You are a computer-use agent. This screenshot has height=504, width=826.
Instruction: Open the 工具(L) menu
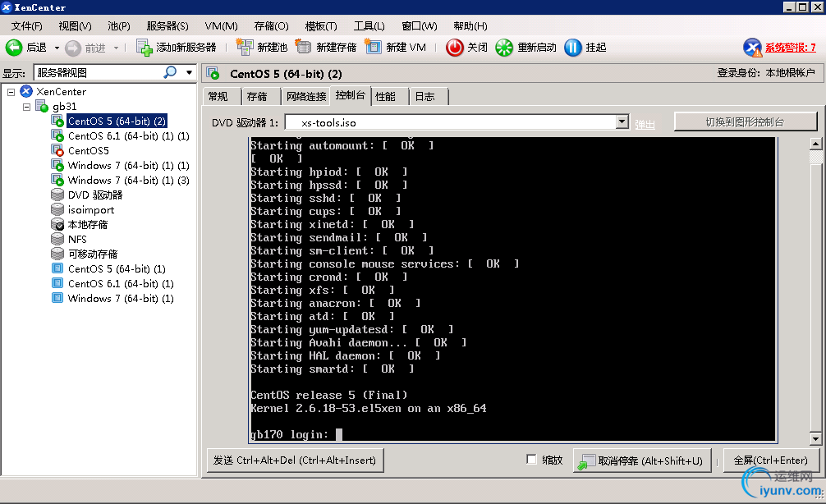(x=369, y=25)
